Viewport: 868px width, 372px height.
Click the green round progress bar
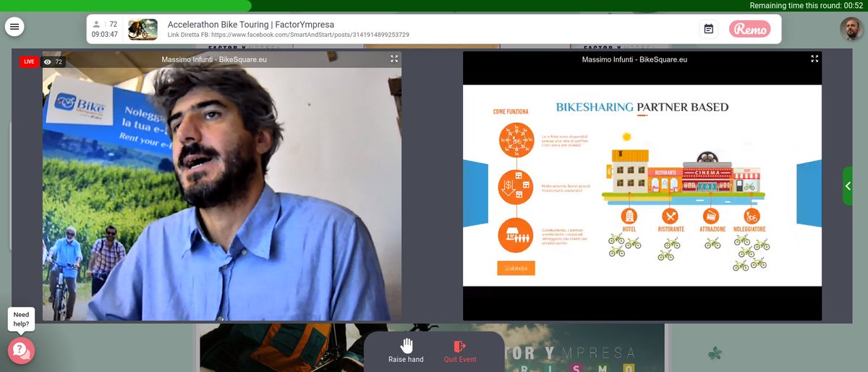click(126, 5)
